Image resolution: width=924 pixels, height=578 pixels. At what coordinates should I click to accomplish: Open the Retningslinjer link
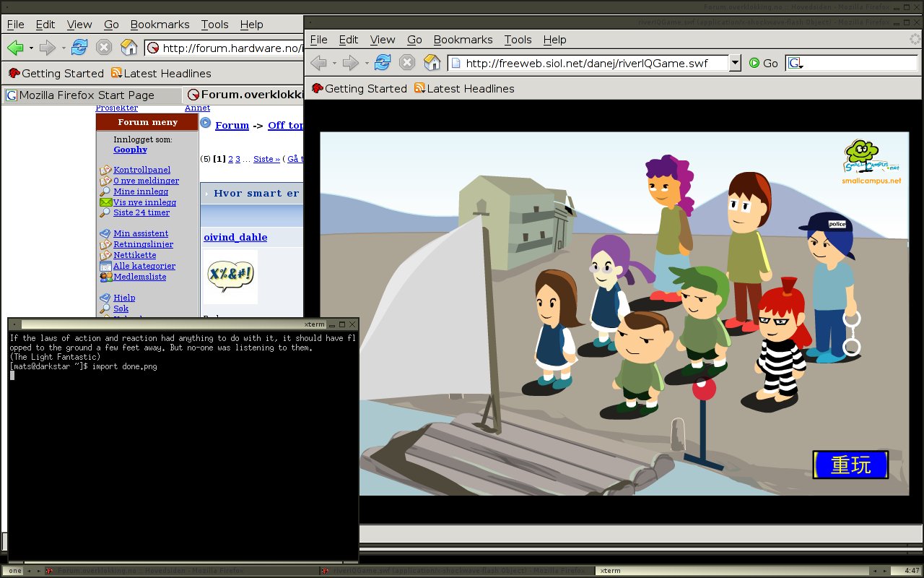pos(143,244)
